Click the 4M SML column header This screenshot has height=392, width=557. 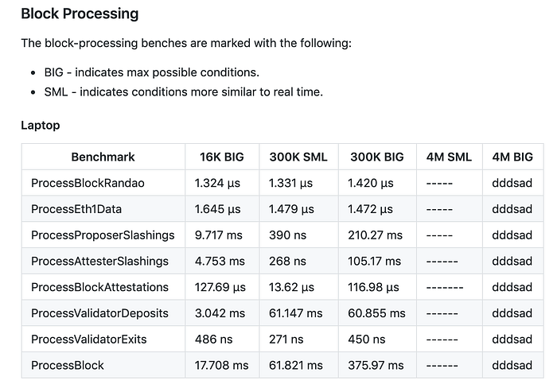449,157
